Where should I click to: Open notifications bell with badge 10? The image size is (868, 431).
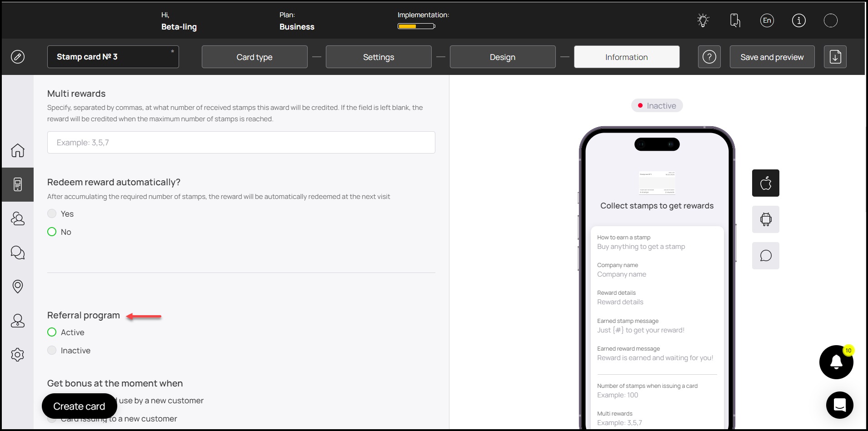click(836, 362)
